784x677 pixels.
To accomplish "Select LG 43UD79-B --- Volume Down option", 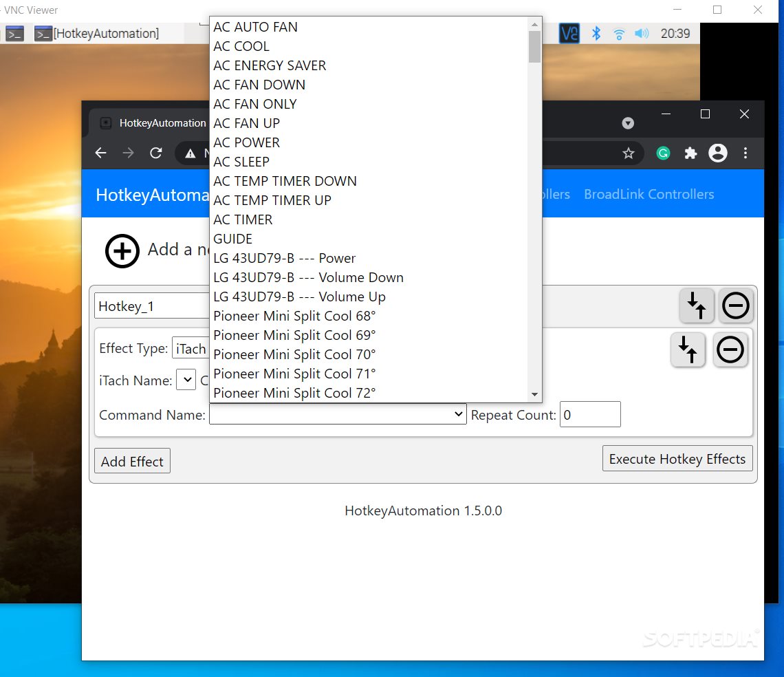I will click(x=369, y=277).
